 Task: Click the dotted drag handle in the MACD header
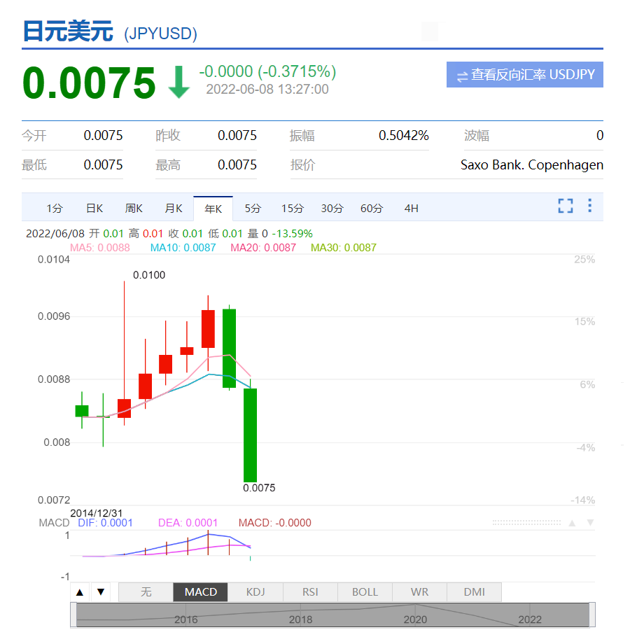(524, 523)
